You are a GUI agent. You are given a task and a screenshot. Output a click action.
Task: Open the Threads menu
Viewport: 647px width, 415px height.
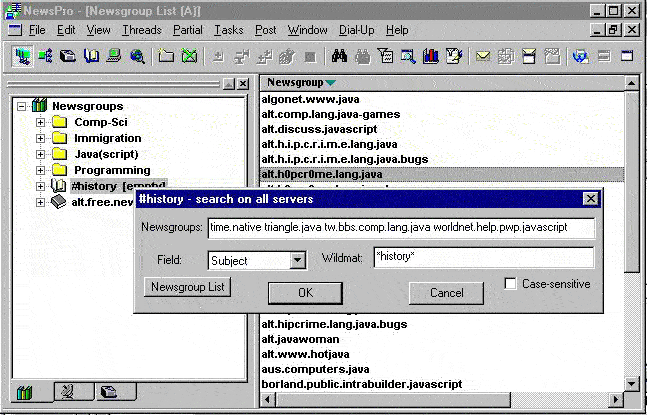pyautogui.click(x=142, y=30)
